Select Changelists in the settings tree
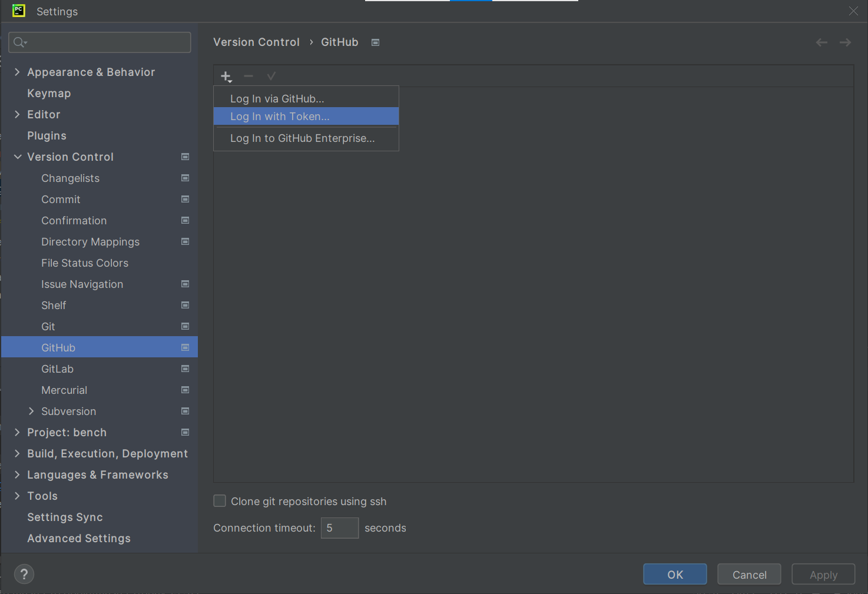Screen dimensions: 868x594 pyautogui.click(x=70, y=178)
